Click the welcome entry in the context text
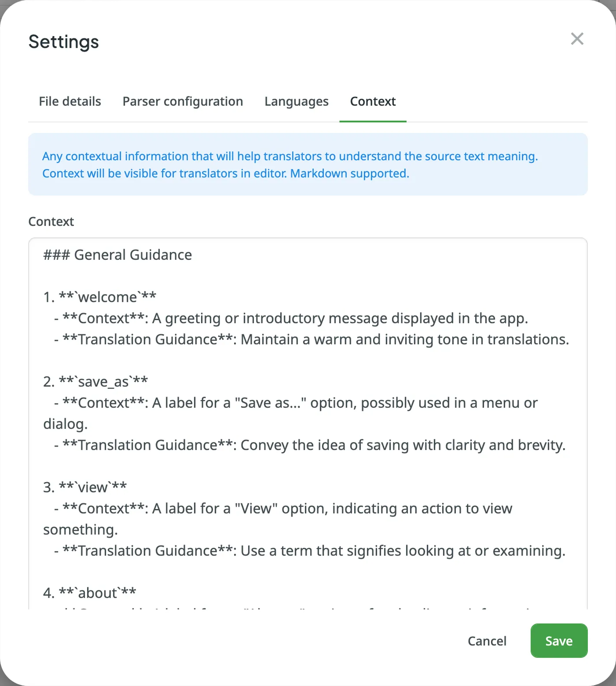 99,296
